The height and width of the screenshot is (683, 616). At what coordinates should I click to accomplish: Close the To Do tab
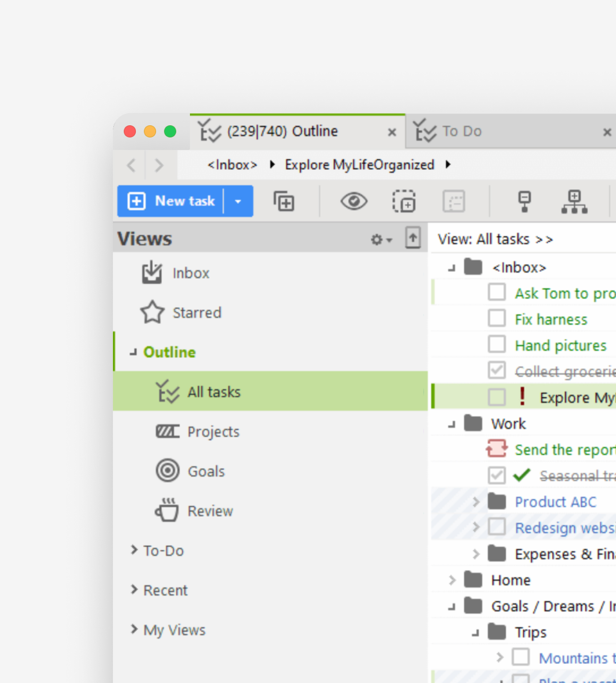pyautogui.click(x=607, y=132)
